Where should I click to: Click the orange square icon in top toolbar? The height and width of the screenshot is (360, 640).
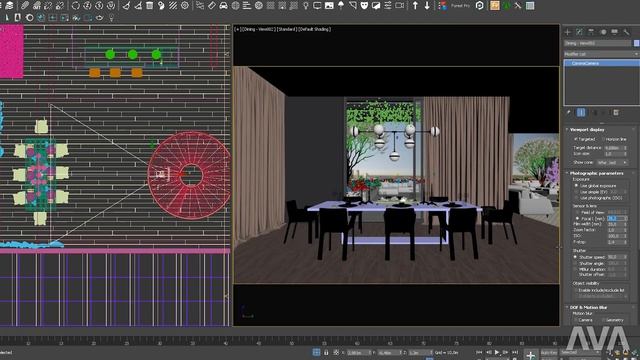tap(495, 6)
